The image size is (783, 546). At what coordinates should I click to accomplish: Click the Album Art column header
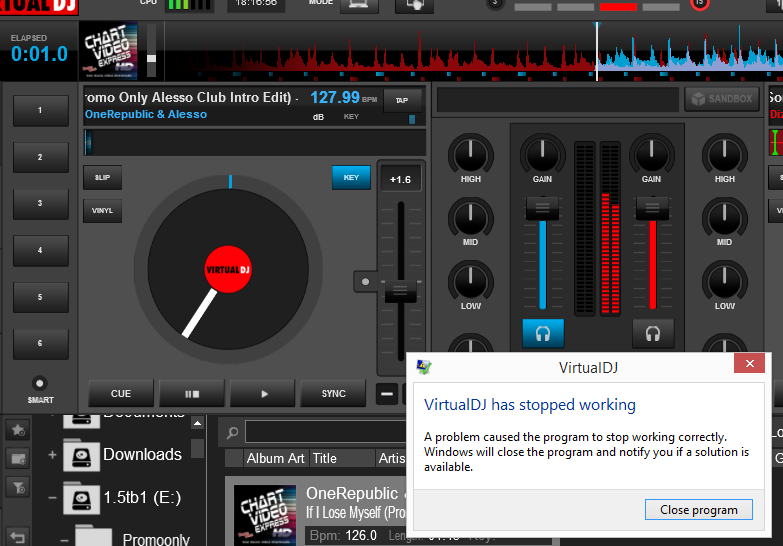coord(275,458)
